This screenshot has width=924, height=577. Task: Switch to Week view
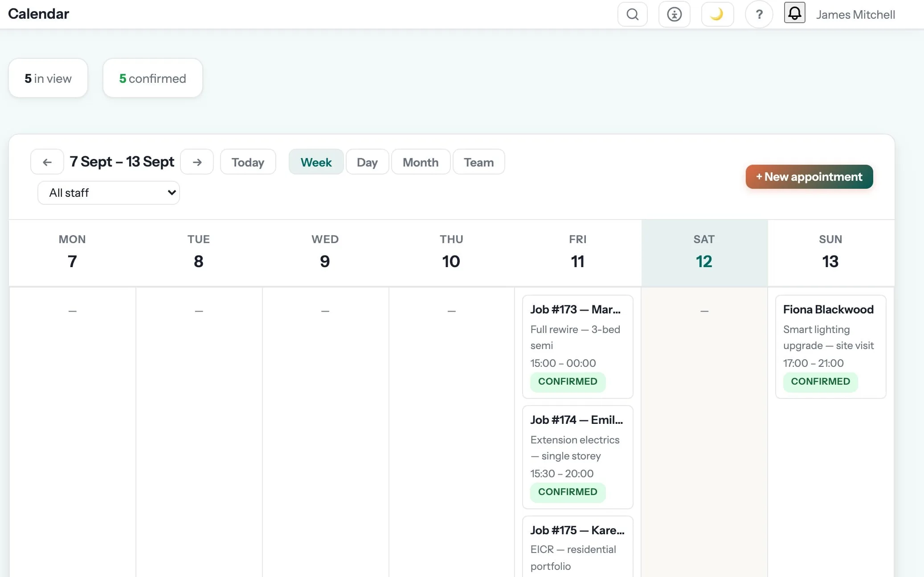pos(316,162)
